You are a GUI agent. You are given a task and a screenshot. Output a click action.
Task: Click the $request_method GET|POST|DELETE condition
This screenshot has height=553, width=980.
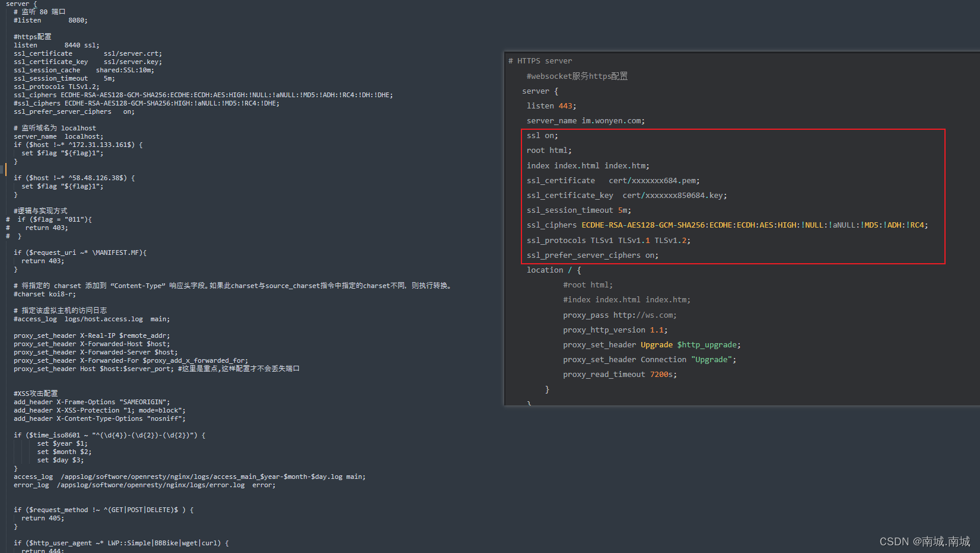click(x=103, y=510)
